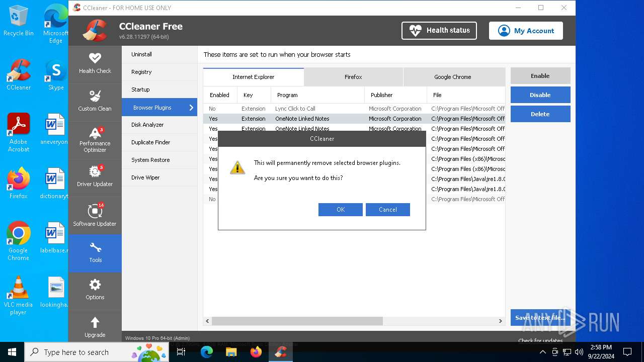
Task: Open Google Chrome desktop shortcut
Action: point(19,241)
